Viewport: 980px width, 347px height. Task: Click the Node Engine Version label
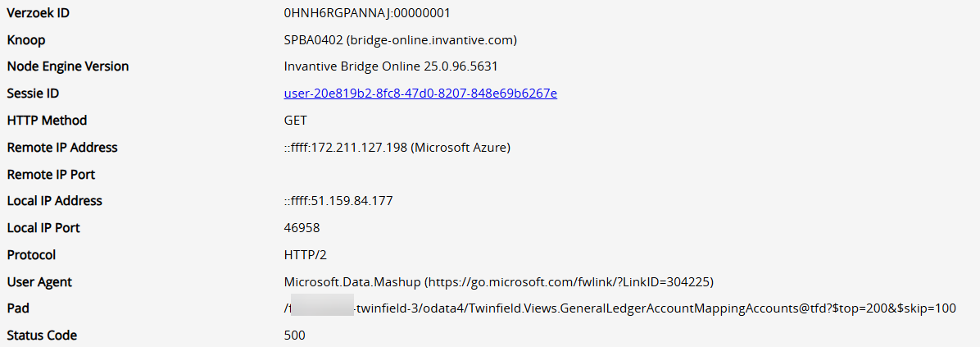[x=68, y=66]
